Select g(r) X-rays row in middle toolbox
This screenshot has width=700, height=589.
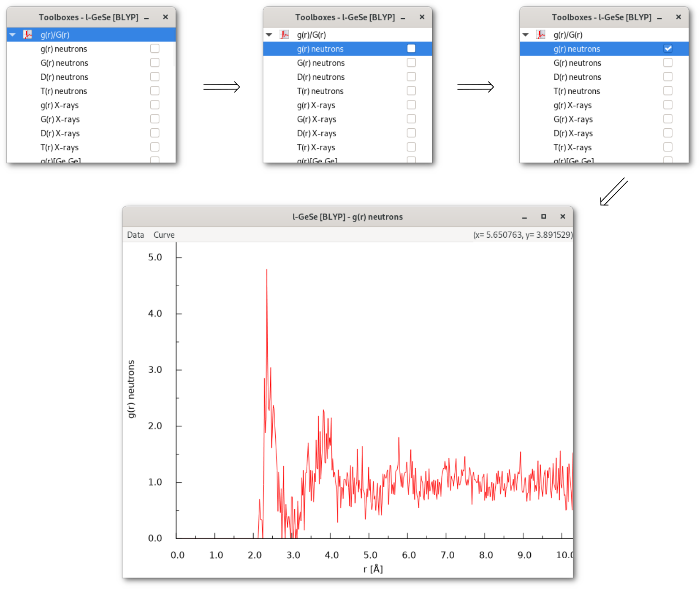point(316,105)
